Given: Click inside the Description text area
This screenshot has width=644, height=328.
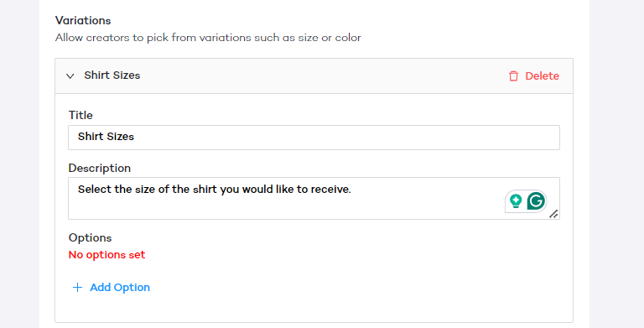Looking at the screenshot, I should (x=314, y=198).
